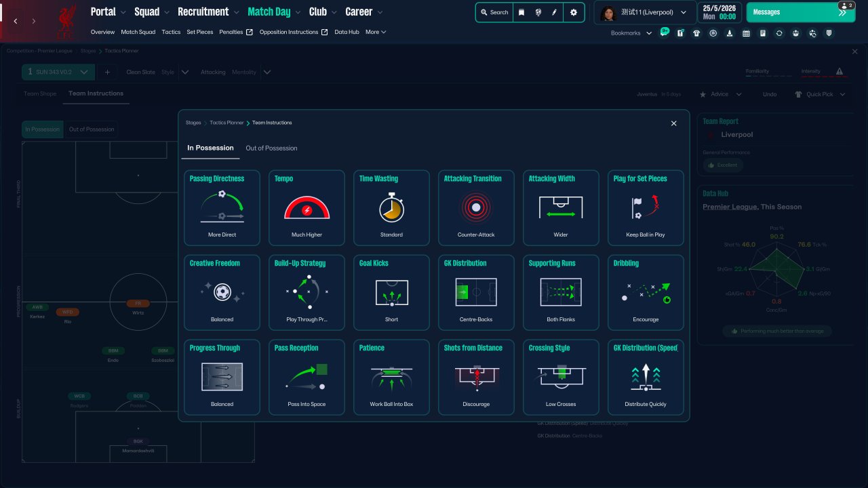868x488 pixels.
Task: Go forward with the right arrow
Action: click(34, 21)
